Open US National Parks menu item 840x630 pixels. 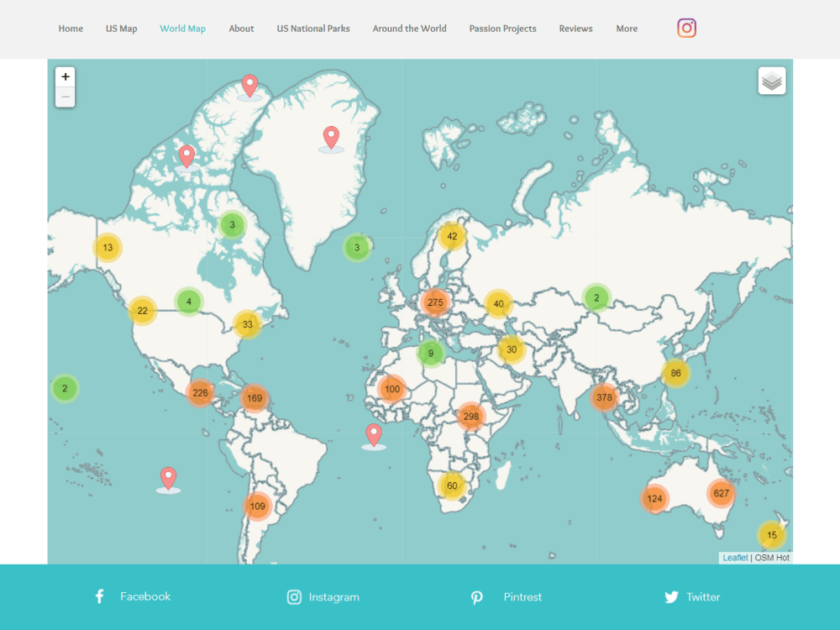point(313,29)
